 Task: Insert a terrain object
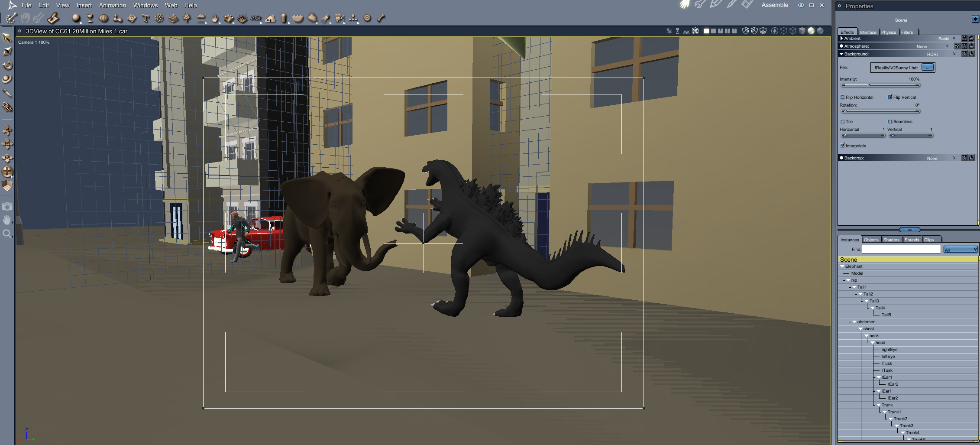click(173, 18)
